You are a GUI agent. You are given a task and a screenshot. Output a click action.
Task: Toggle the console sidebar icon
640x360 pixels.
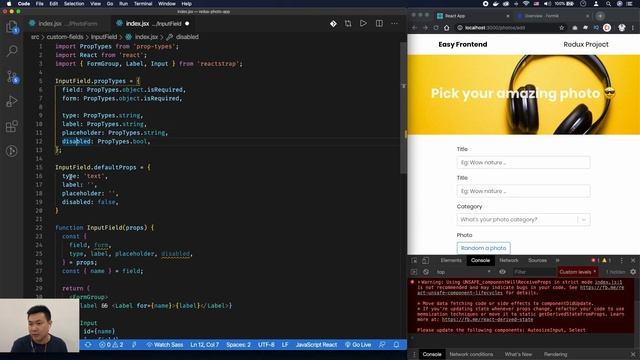coord(414,272)
